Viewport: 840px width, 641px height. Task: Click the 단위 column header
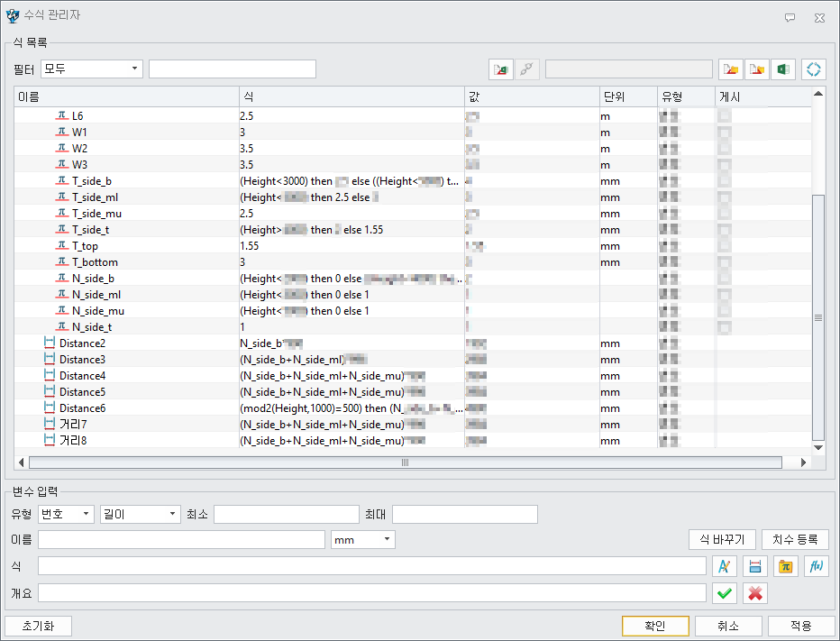coord(626,96)
